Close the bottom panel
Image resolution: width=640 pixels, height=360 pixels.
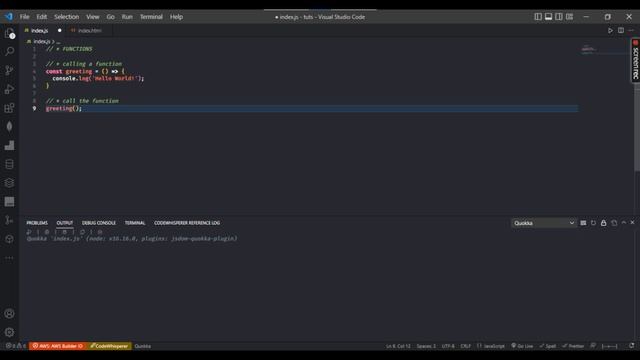tap(632, 223)
